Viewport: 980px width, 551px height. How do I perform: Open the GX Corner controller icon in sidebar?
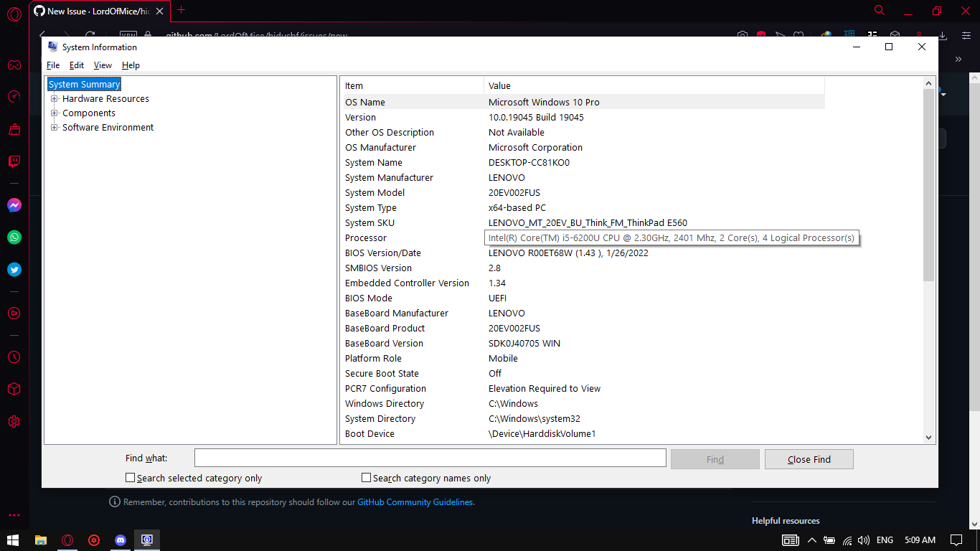(x=14, y=65)
